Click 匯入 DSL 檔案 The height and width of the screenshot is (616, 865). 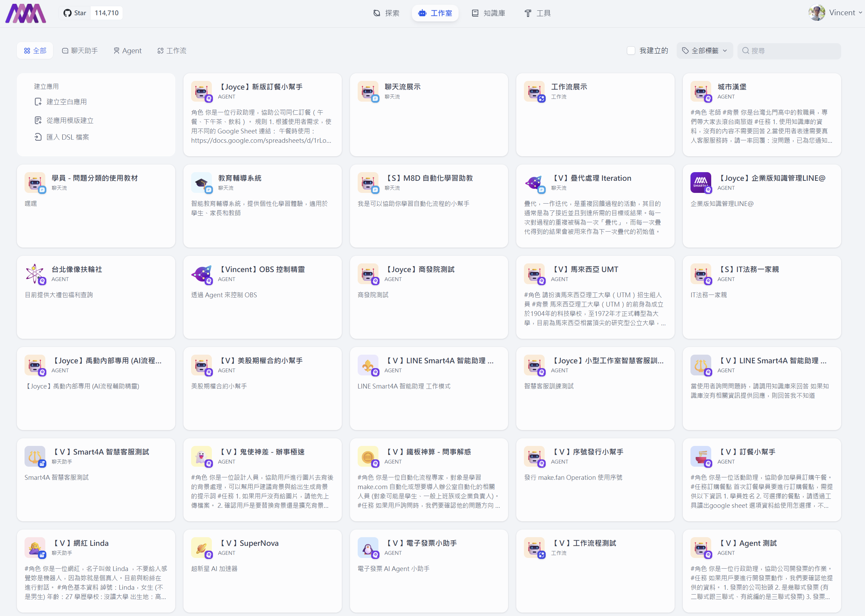pos(67,137)
